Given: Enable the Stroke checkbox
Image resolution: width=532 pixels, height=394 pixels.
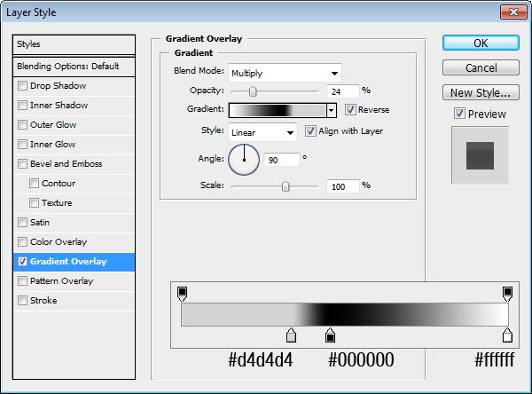Looking at the screenshot, I should click(22, 301).
